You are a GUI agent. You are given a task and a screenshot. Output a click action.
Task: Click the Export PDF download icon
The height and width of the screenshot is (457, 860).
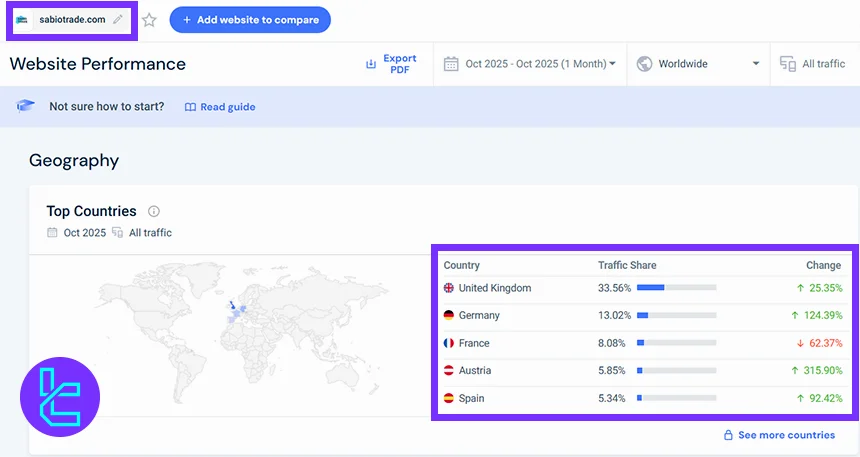point(371,64)
